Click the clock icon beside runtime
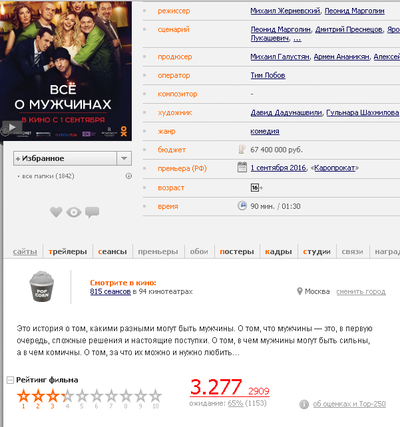Viewport: 400px width, 427px height. (242, 205)
